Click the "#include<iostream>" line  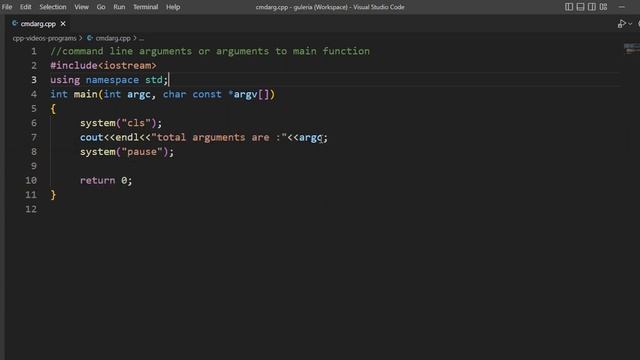[x=103, y=65]
